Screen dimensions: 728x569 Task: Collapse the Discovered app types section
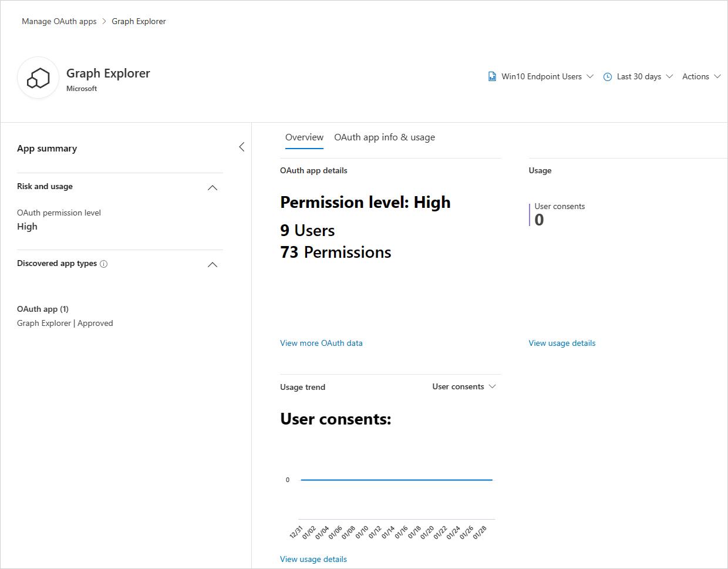pyautogui.click(x=213, y=264)
